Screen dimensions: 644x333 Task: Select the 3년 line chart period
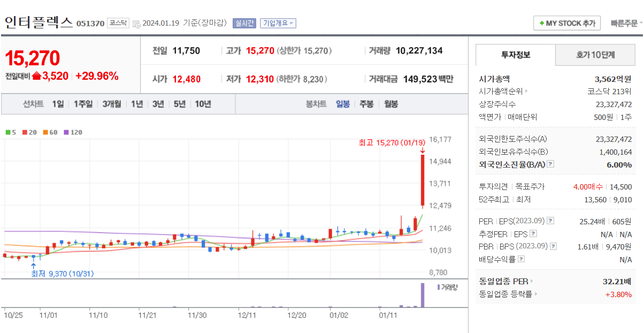point(158,104)
